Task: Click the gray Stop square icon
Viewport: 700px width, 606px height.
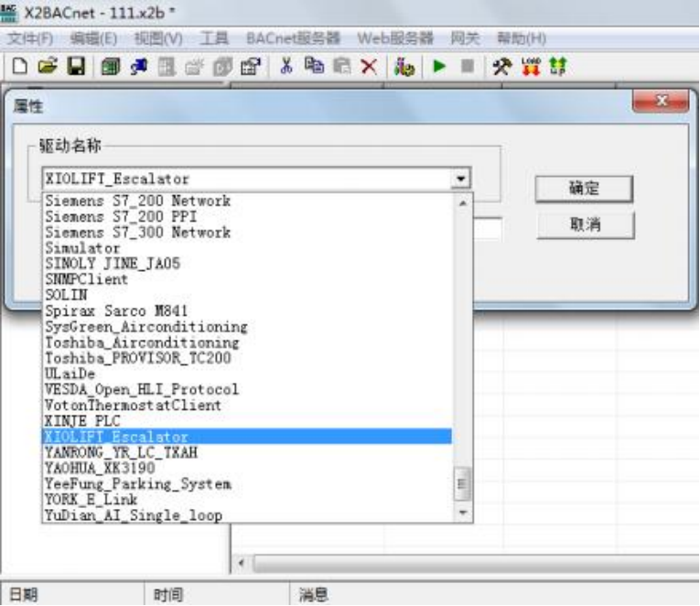Action: tap(468, 67)
